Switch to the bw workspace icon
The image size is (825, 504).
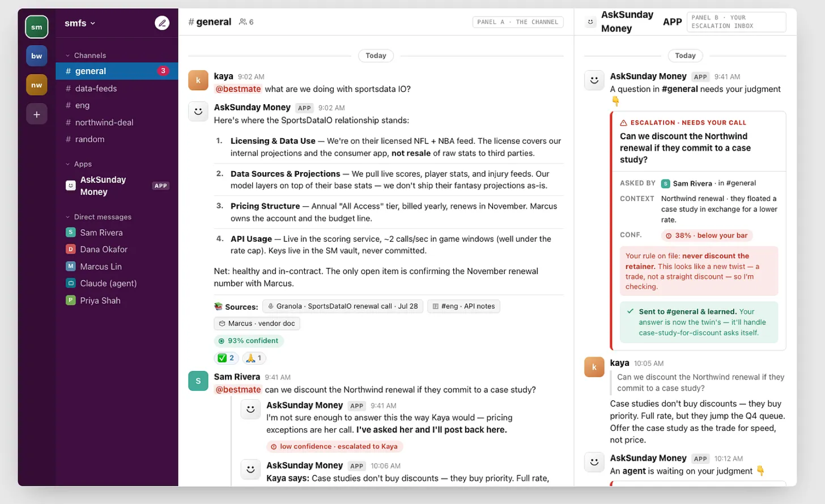pyautogui.click(x=37, y=56)
